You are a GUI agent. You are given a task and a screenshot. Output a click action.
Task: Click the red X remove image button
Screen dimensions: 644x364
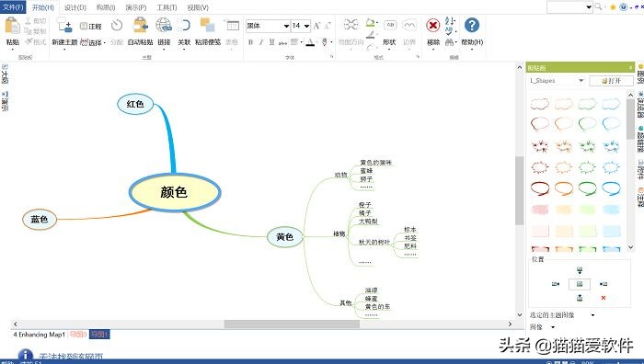pos(604,298)
